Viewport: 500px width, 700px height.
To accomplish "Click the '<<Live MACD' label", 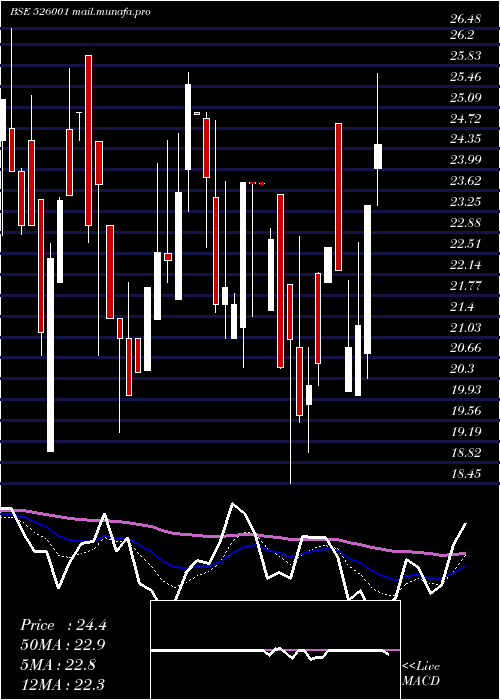I will click(x=421, y=673).
